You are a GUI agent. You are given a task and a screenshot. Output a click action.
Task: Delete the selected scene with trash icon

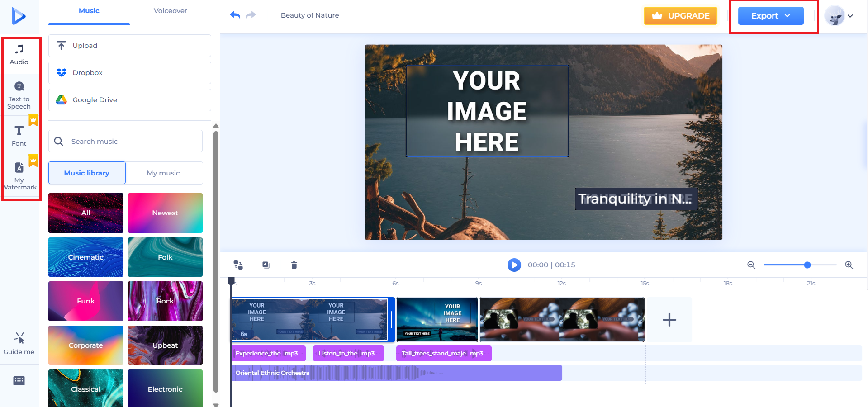pos(294,265)
